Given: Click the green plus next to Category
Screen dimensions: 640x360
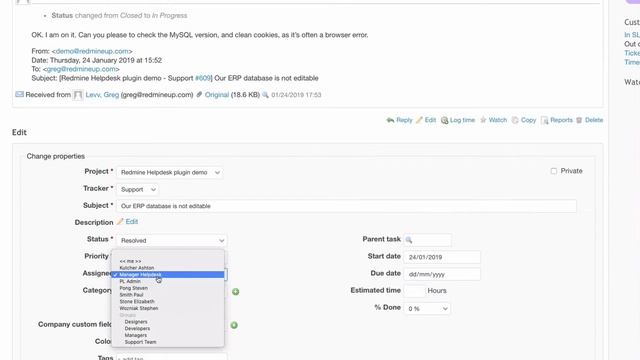Looking at the screenshot, I should tap(236, 291).
